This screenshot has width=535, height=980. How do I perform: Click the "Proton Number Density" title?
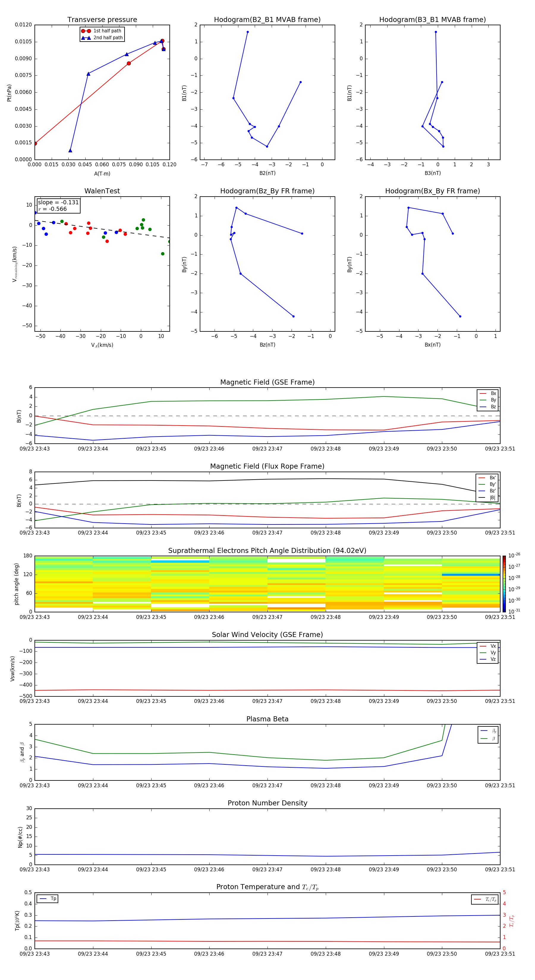pos(267,803)
